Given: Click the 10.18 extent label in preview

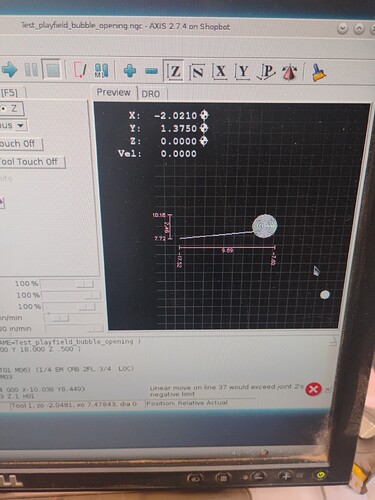Looking at the screenshot, I should tap(159, 215).
